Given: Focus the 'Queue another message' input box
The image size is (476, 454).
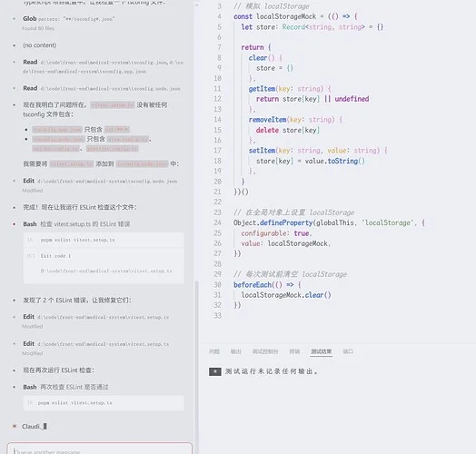Looking at the screenshot, I should pyautogui.click(x=100, y=449).
